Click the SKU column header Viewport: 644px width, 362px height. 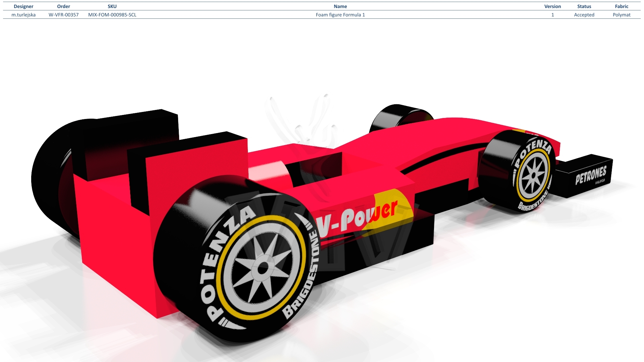pyautogui.click(x=112, y=6)
